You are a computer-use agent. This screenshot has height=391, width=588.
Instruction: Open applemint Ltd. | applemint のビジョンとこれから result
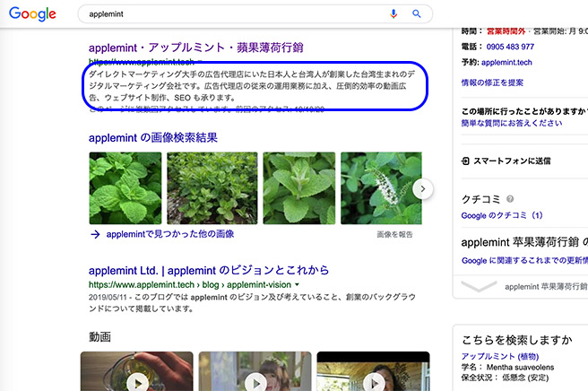209,271
